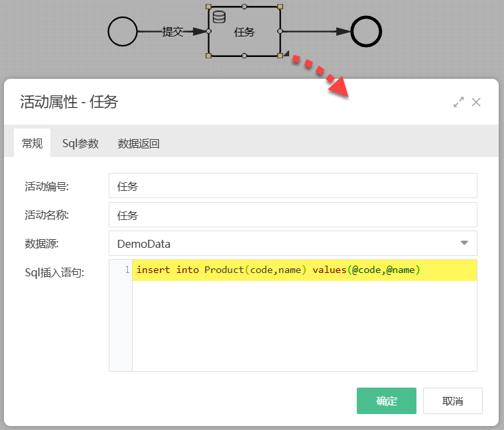Click the 取消 button
This screenshot has width=504, height=430.
(x=452, y=401)
